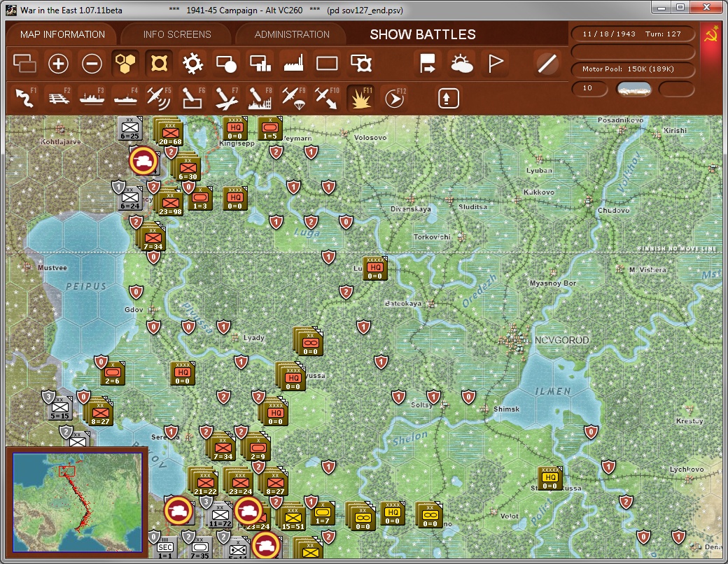
Task: Zoom in the map with plus icon
Action: (x=59, y=64)
